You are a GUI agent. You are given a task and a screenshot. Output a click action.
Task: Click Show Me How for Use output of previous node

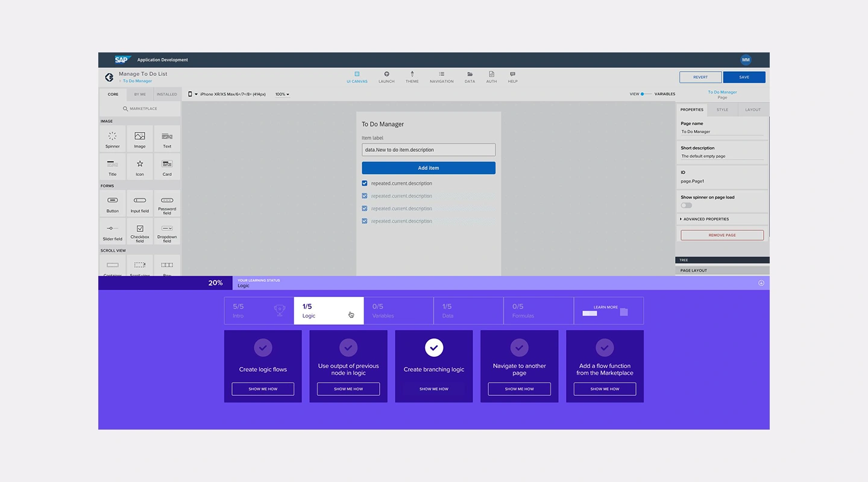coord(348,389)
